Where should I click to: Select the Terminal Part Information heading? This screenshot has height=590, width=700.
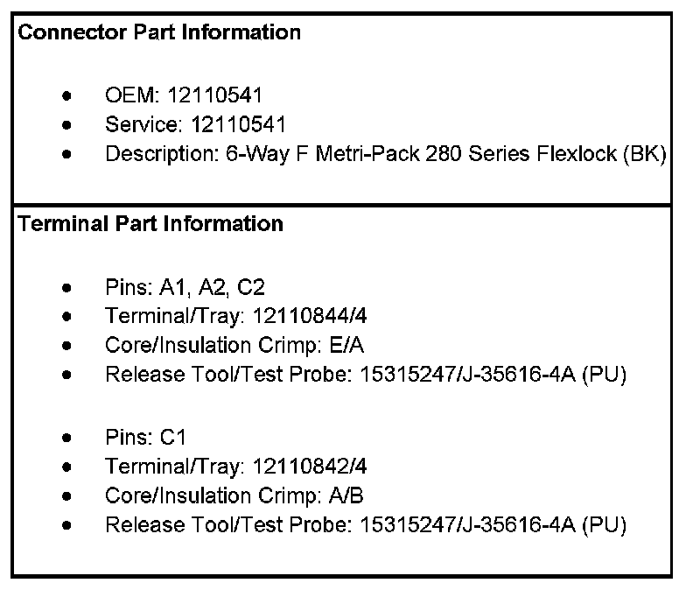(150, 224)
